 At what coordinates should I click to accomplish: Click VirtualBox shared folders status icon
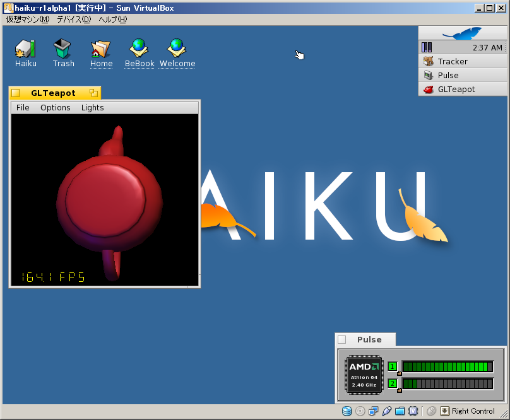[x=400, y=411]
